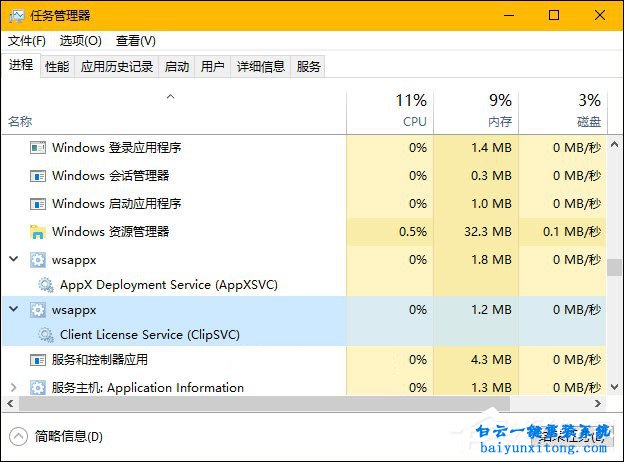The width and height of the screenshot is (624, 462).
Task: Click the 0.5% CPU value
Action: pos(413,232)
